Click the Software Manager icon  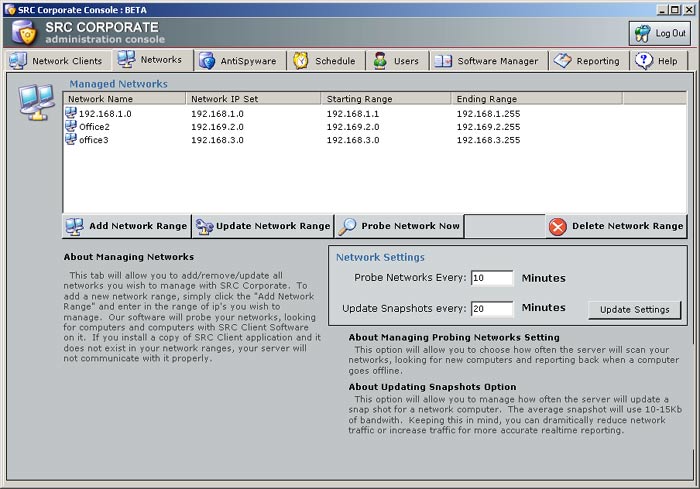(x=443, y=61)
